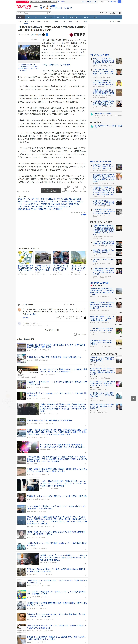138x644 pixels.
Task: Open article 成田悠輔氏「子供育てたくない勢」
Action: coord(57,394)
